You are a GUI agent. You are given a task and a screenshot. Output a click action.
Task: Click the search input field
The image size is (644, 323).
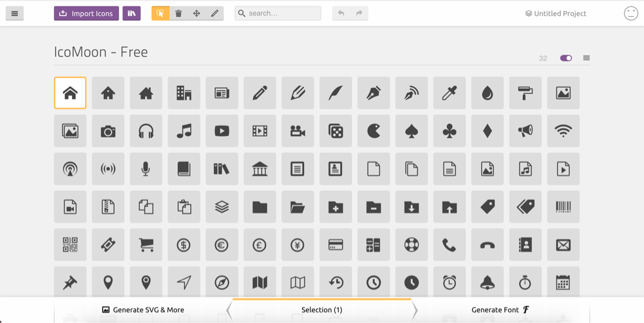278,14
